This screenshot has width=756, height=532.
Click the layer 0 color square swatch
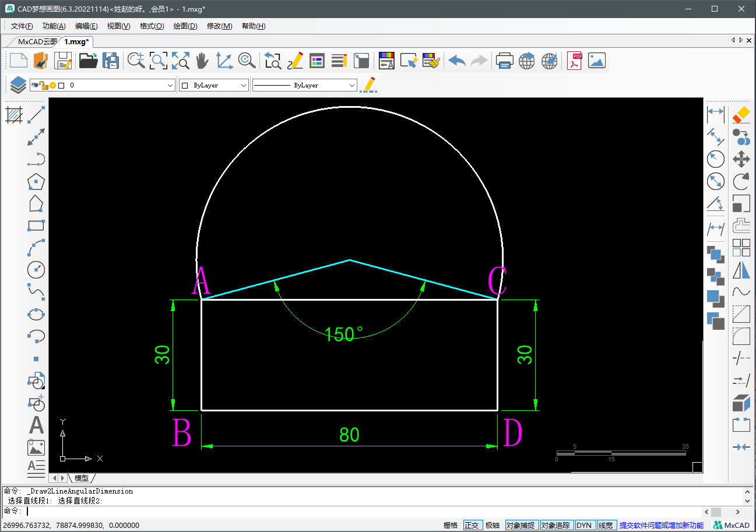[61, 85]
